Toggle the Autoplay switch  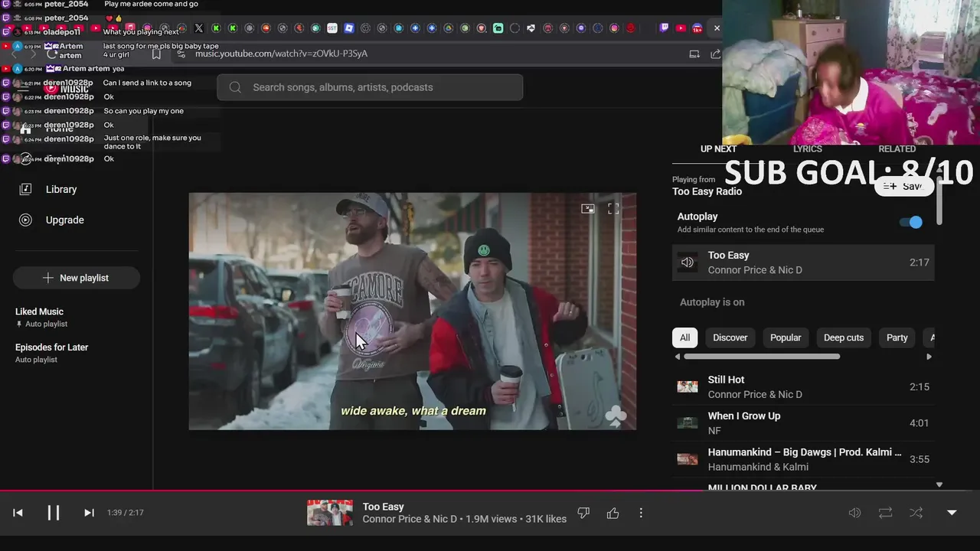911,222
